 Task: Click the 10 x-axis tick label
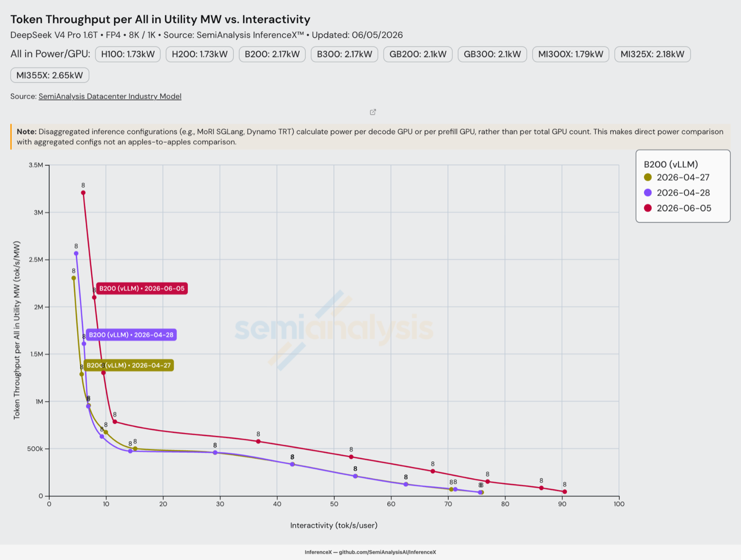(x=106, y=504)
